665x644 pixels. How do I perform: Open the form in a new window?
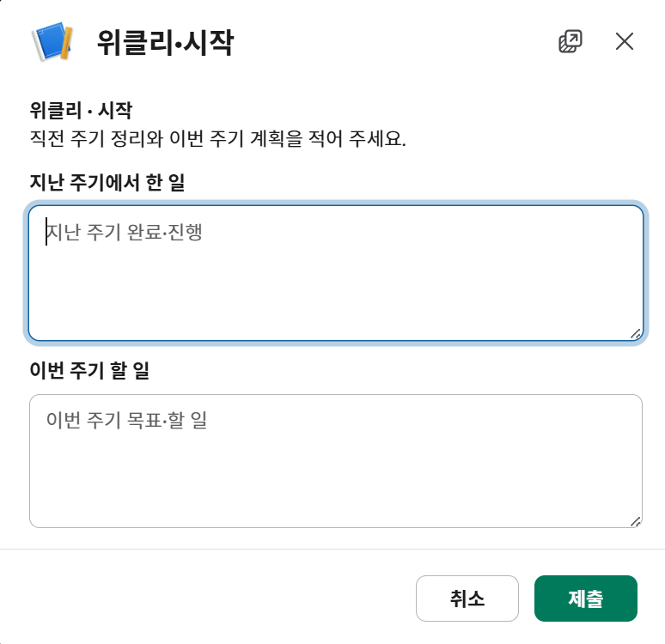coord(570,41)
